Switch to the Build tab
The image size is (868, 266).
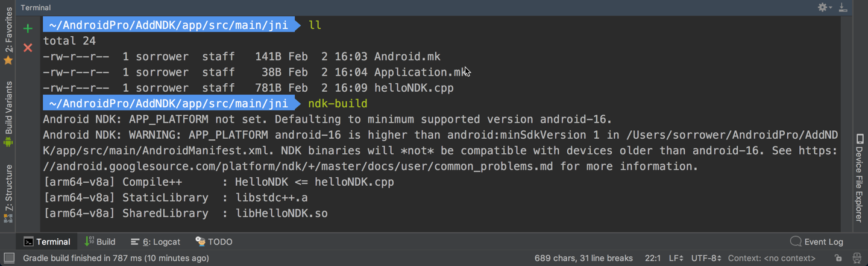click(100, 242)
